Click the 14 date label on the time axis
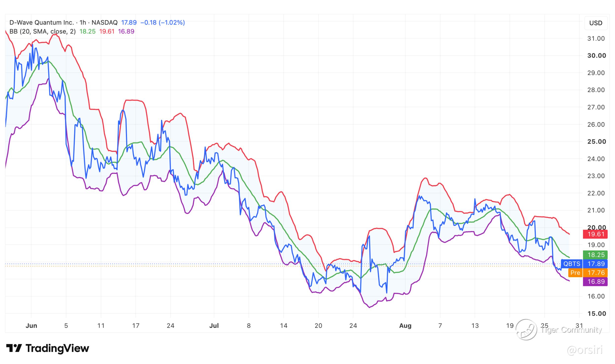 click(284, 326)
